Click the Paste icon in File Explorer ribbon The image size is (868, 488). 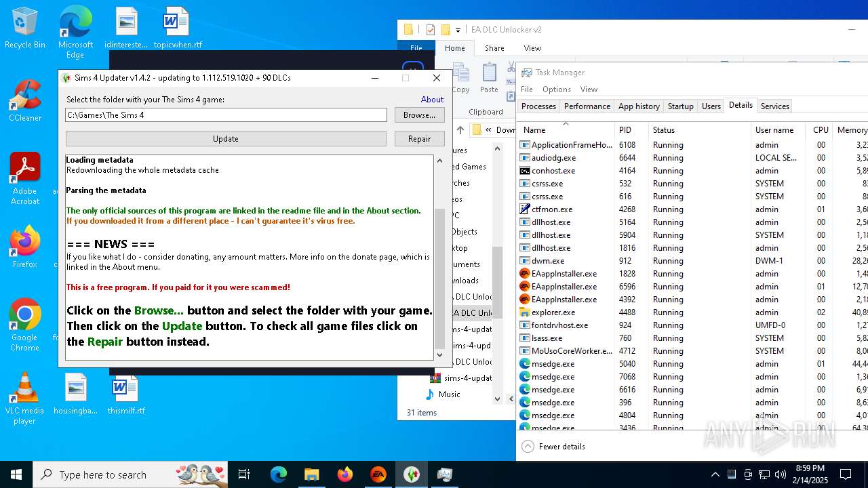489,78
